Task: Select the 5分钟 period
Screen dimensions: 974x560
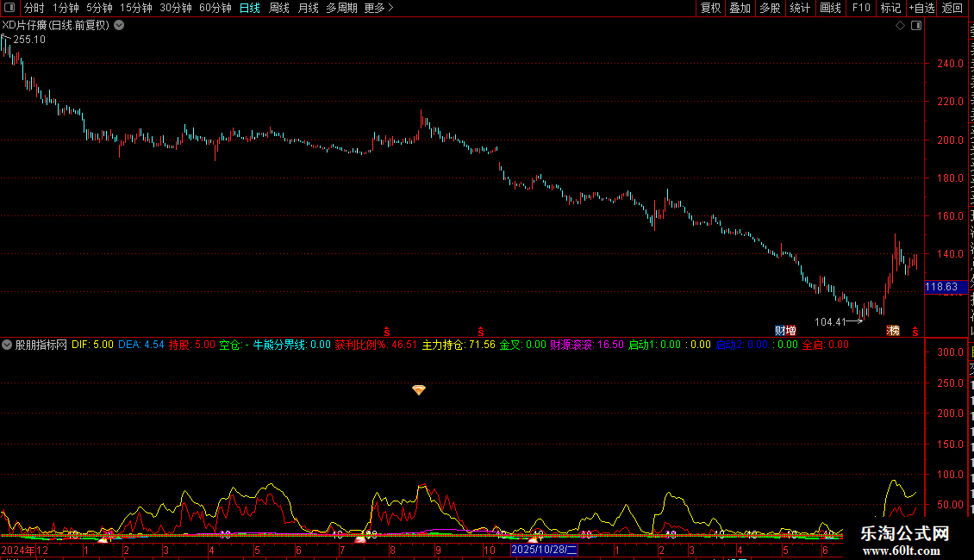Action: pyautogui.click(x=99, y=8)
